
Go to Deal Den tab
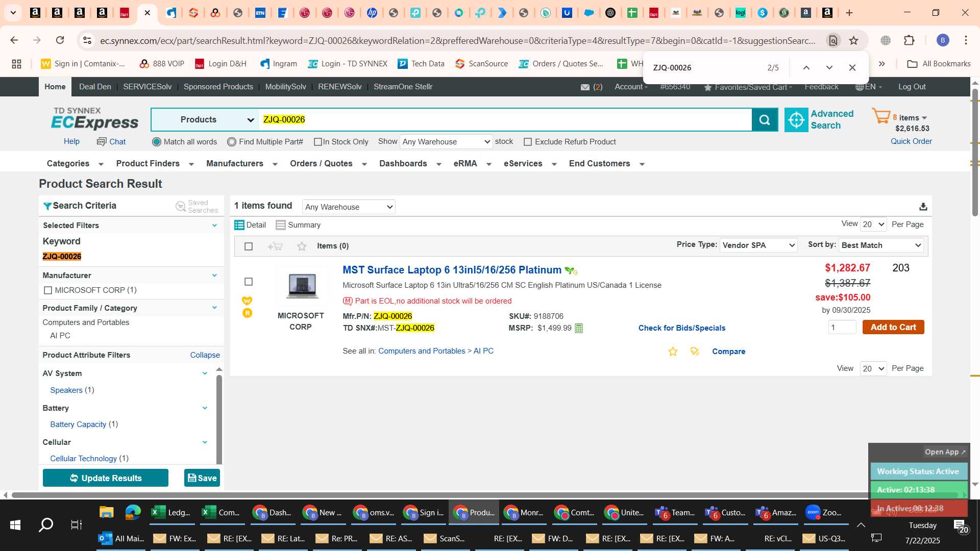[95, 87]
